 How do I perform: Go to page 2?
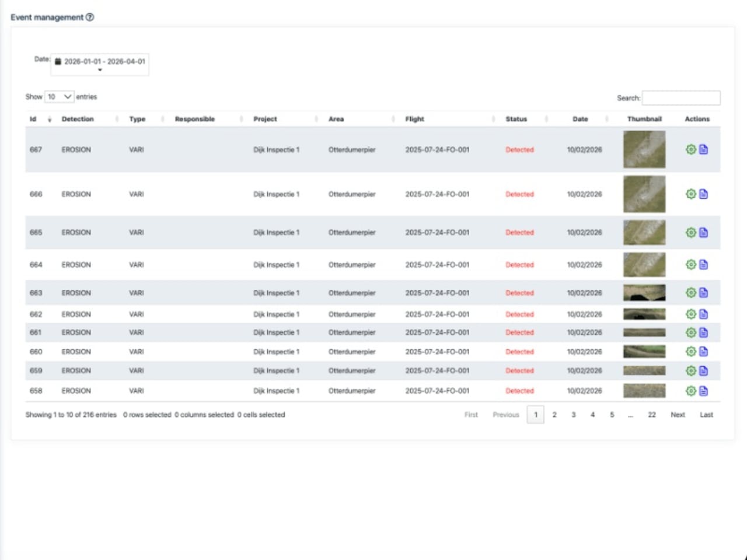[x=554, y=415]
